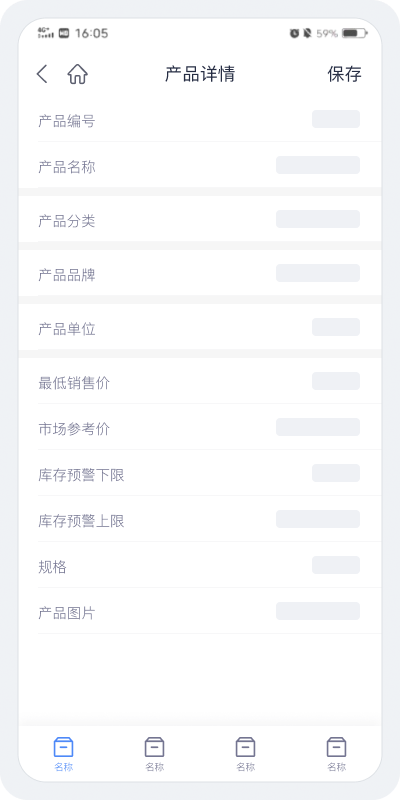400x800 pixels.
Task: Open the 产品分类 selector field
Action: coord(318,219)
